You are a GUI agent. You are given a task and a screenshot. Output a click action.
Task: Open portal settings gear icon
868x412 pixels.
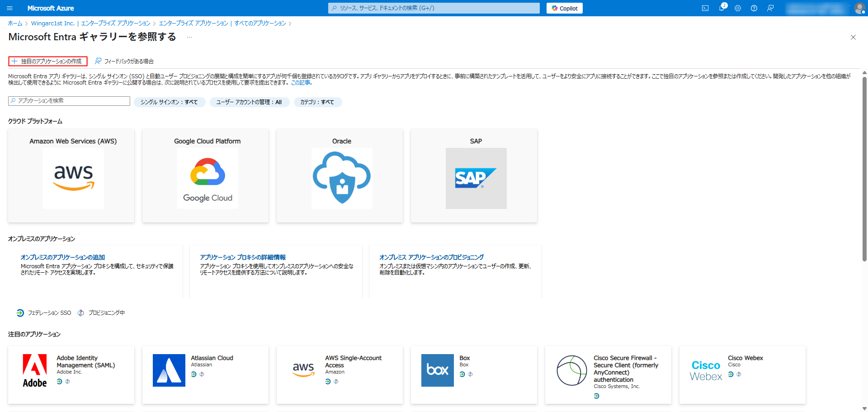pyautogui.click(x=738, y=8)
